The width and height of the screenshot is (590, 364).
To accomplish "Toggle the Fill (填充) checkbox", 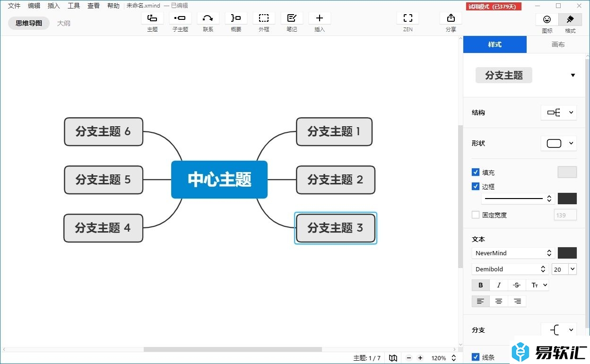I will point(476,172).
